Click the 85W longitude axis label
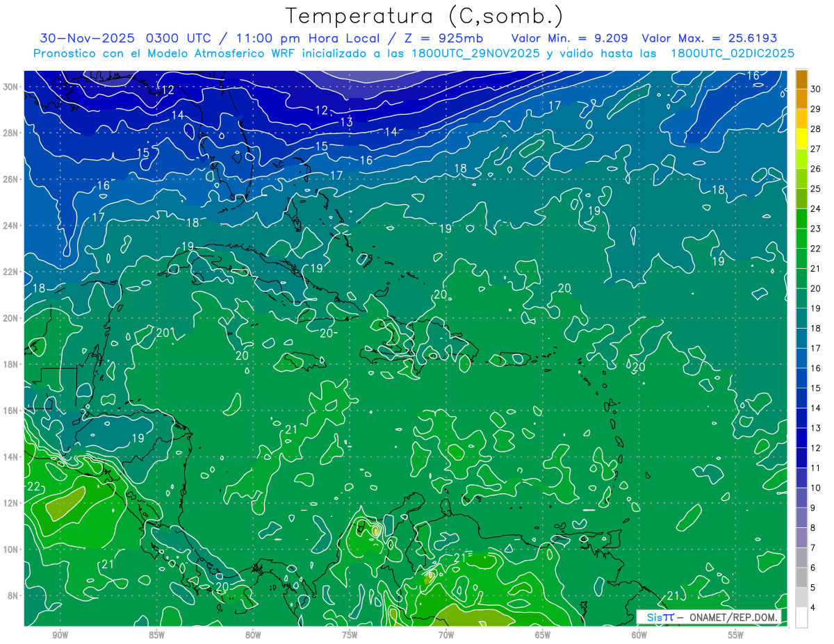 [x=156, y=635]
